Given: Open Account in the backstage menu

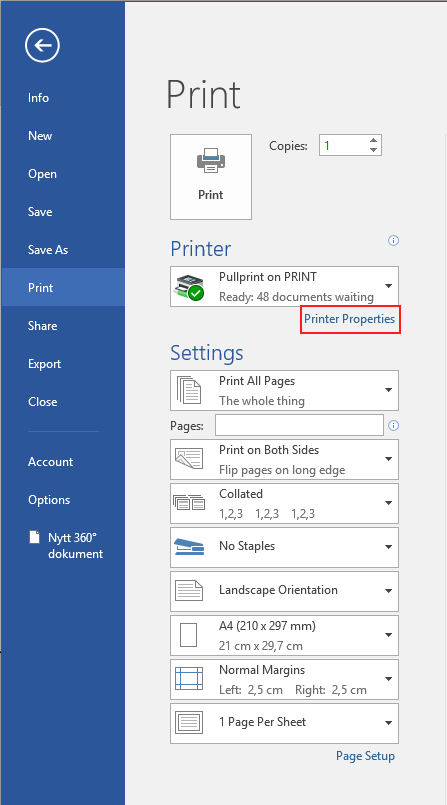Looking at the screenshot, I should 63,462.
